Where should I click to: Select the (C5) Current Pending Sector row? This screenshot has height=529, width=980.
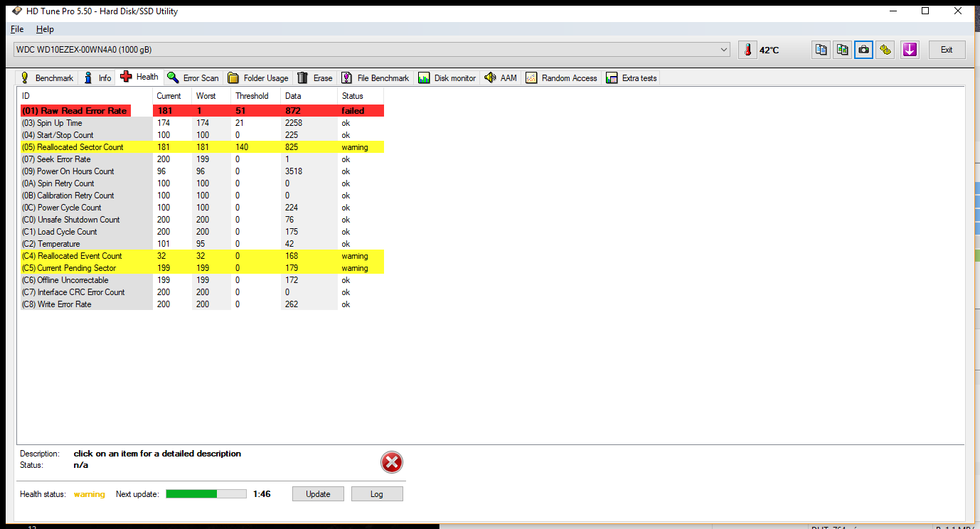click(202, 268)
